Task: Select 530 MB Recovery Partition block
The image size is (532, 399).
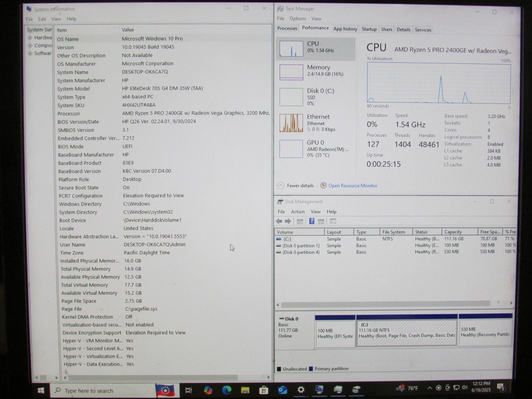Action: click(485, 330)
